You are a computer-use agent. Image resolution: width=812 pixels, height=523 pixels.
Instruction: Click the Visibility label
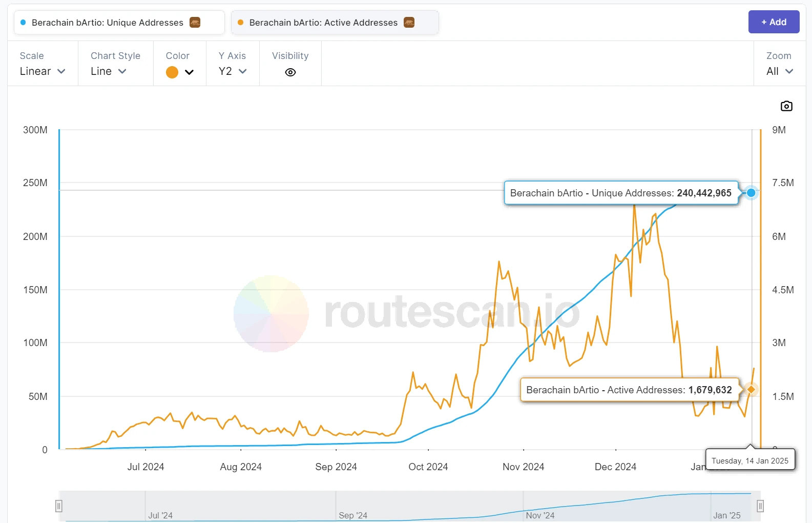(290, 56)
